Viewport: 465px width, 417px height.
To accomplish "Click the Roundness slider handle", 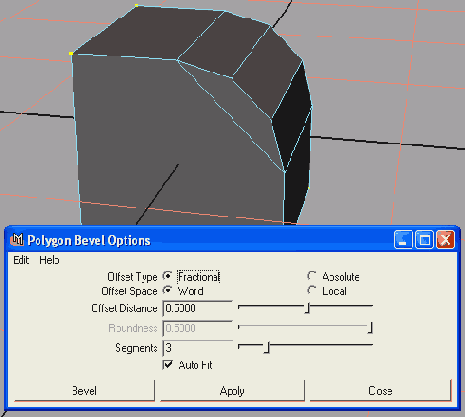I will [x=370, y=328].
